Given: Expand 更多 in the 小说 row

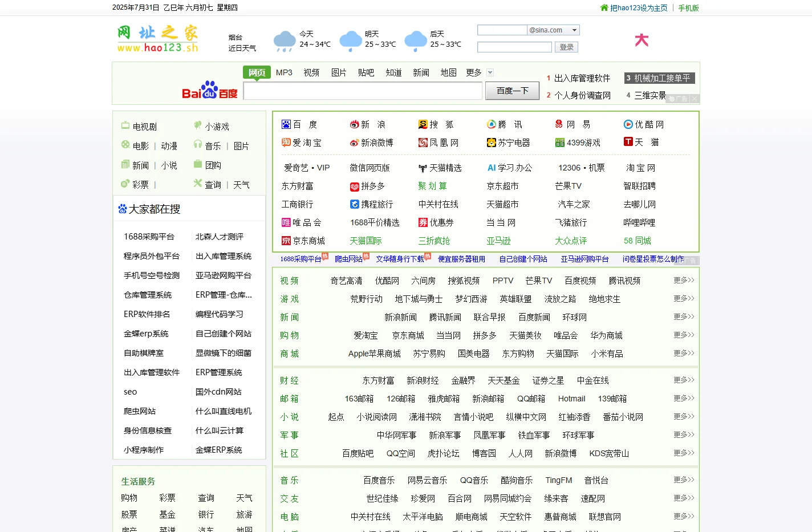Looking at the screenshot, I should coord(684,416).
